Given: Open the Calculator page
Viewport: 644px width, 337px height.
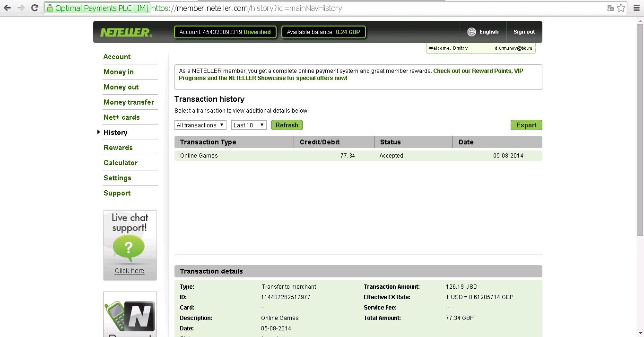Looking at the screenshot, I should 121,163.
